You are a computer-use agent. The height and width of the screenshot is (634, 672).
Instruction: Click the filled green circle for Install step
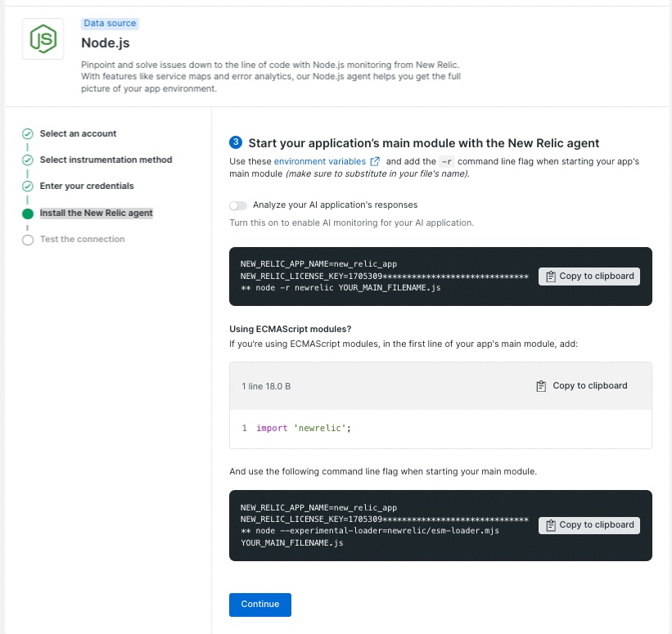point(28,214)
